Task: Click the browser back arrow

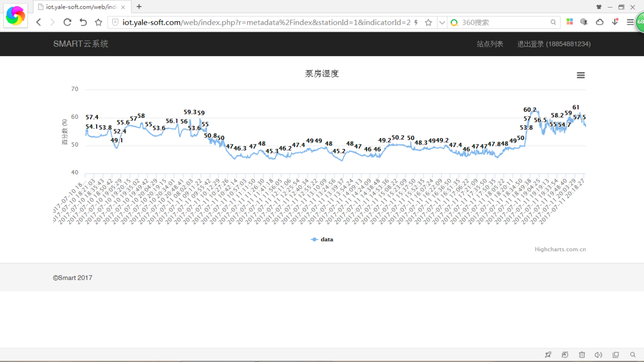Action: pos(39,22)
